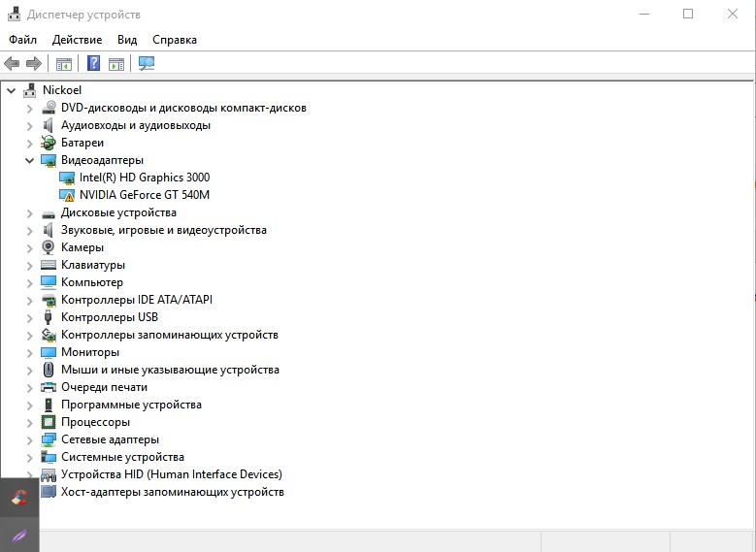The height and width of the screenshot is (552, 756).
Task: Expand the Программные устройства arrow
Action: pos(30,406)
